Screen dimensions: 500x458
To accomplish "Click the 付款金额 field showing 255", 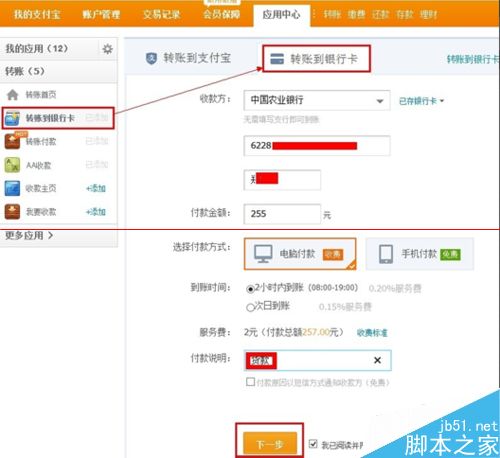I will click(282, 214).
